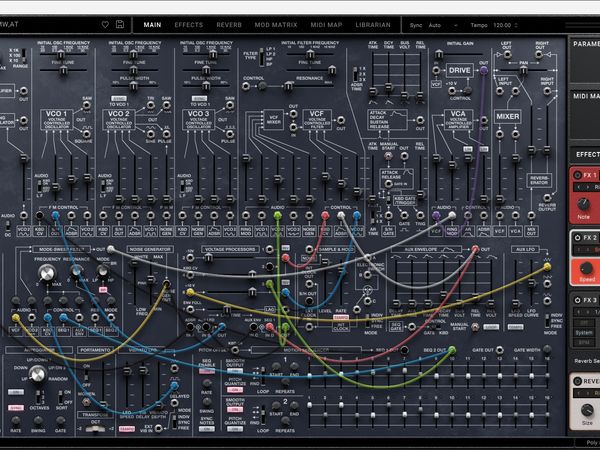Turn the filter FREQUENCY knob
The width and height of the screenshot is (600, 450).
pyautogui.click(x=47, y=273)
